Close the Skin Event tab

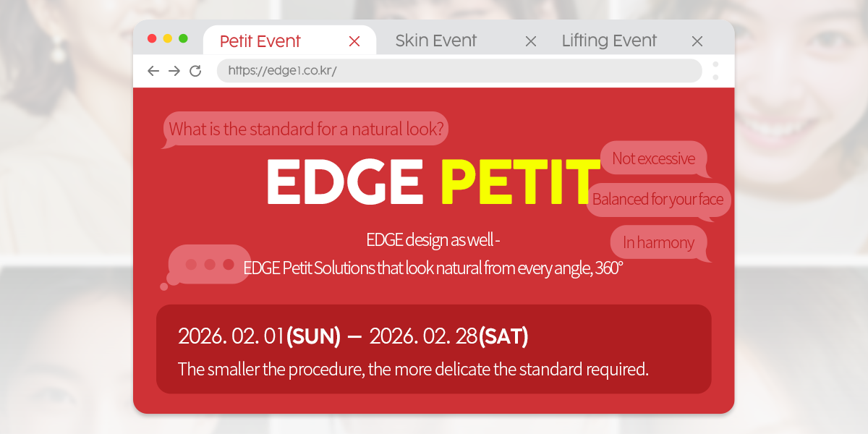tap(530, 41)
